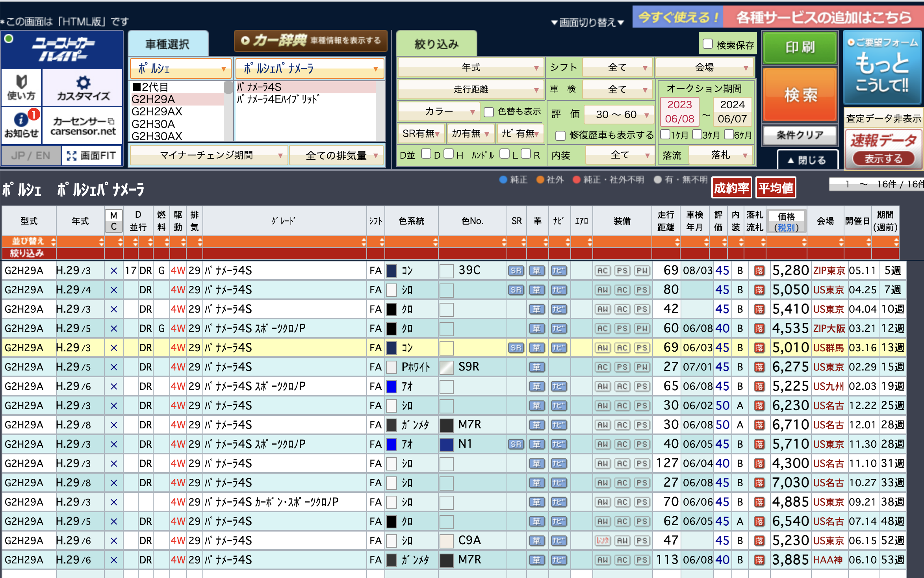Click sort arrows under 価格 column

tap(804, 242)
